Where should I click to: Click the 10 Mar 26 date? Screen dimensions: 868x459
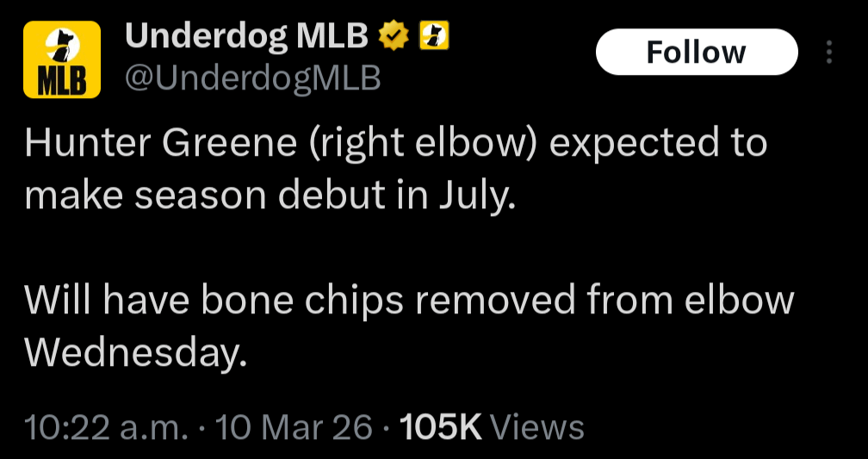point(295,426)
